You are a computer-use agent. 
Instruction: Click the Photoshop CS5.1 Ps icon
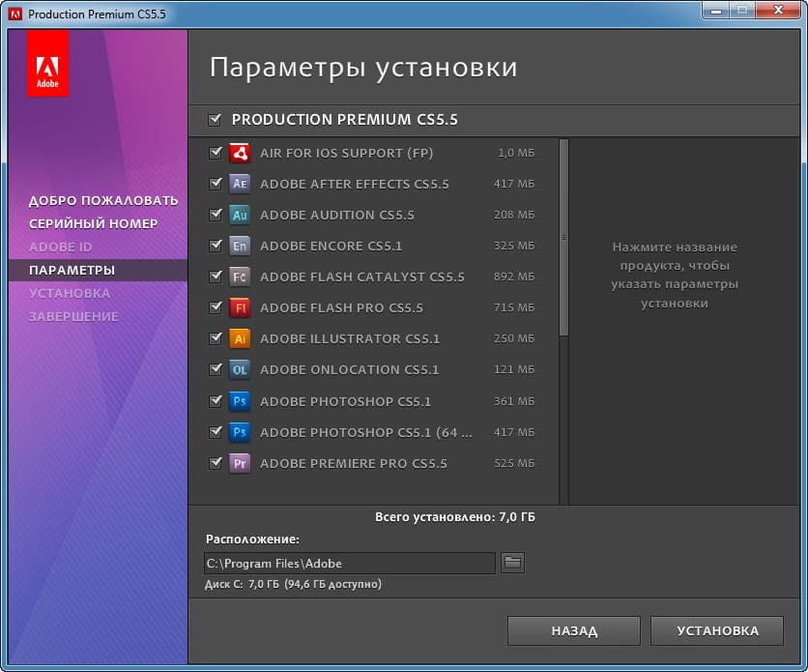pyautogui.click(x=240, y=401)
